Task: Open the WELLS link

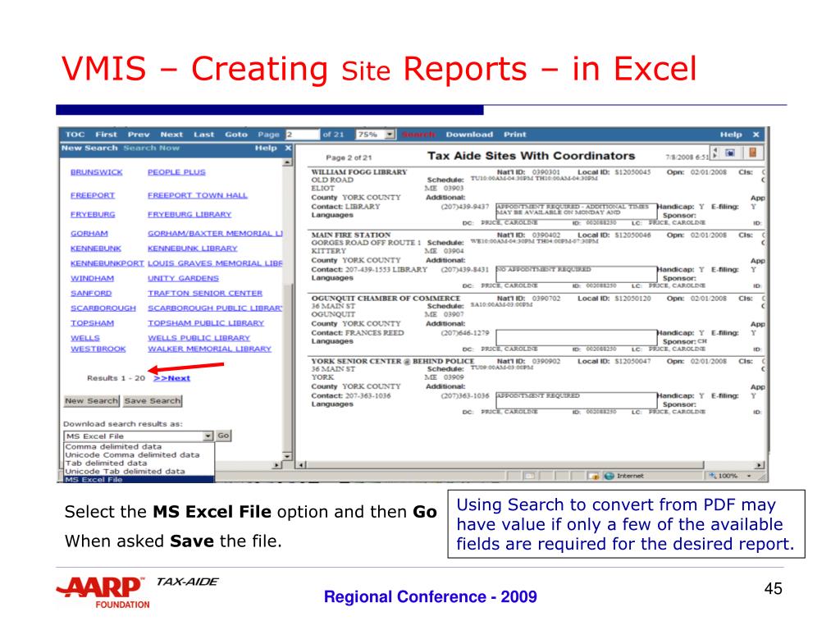Action: [85, 339]
